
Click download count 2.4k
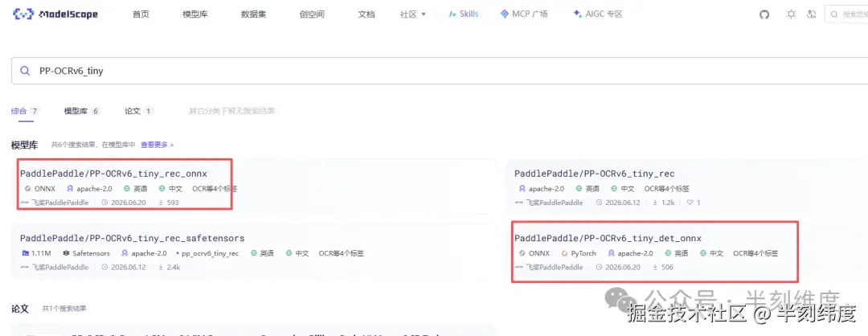(170, 268)
